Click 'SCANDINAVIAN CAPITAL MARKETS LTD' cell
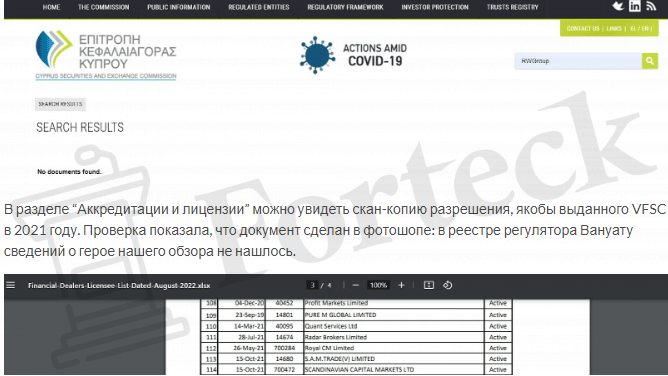668x376 pixels. pos(394,370)
